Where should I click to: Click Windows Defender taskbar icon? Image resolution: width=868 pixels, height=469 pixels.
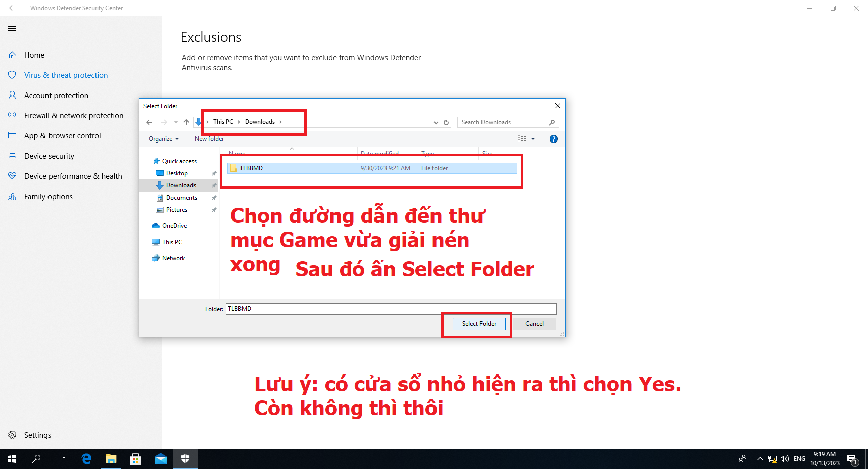click(x=185, y=459)
